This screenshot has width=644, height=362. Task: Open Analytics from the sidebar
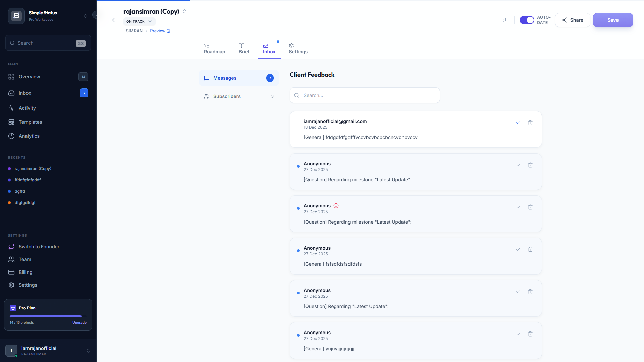pos(29,136)
